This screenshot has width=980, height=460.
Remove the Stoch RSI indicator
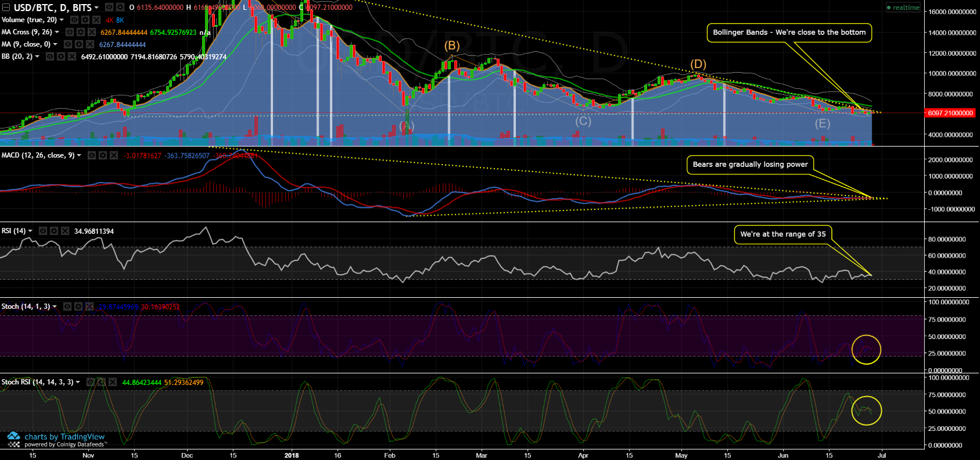coord(113,382)
